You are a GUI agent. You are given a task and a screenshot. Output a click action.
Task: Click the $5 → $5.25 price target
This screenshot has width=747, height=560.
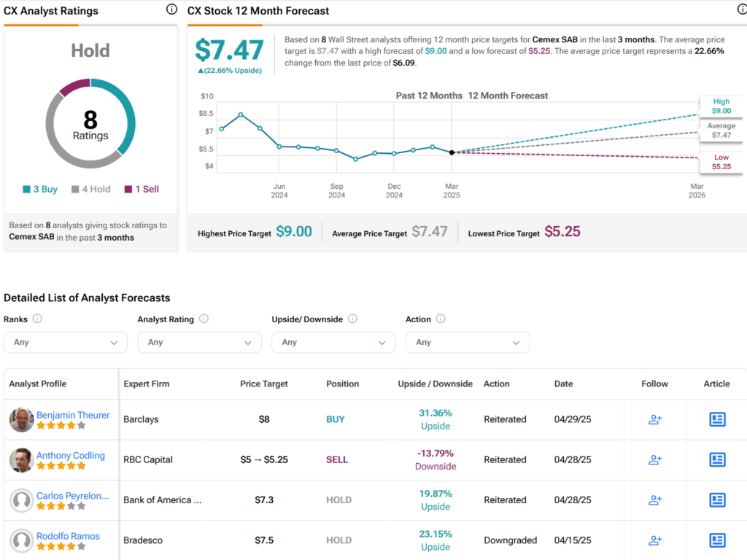coord(264,459)
